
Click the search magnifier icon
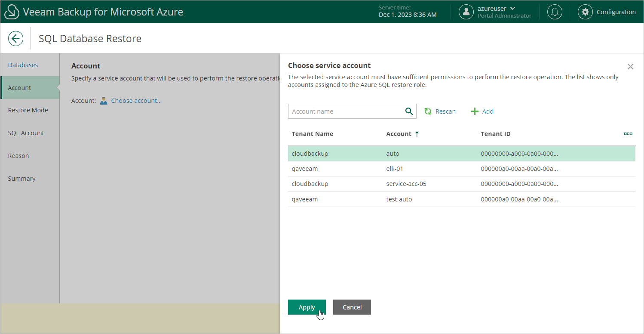[x=409, y=111]
